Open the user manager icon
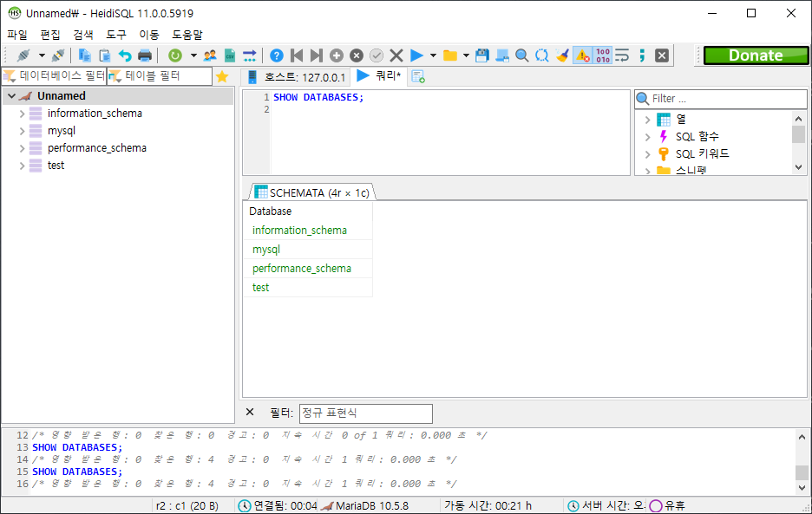Image resolution: width=812 pixels, height=514 pixels. [x=210, y=55]
